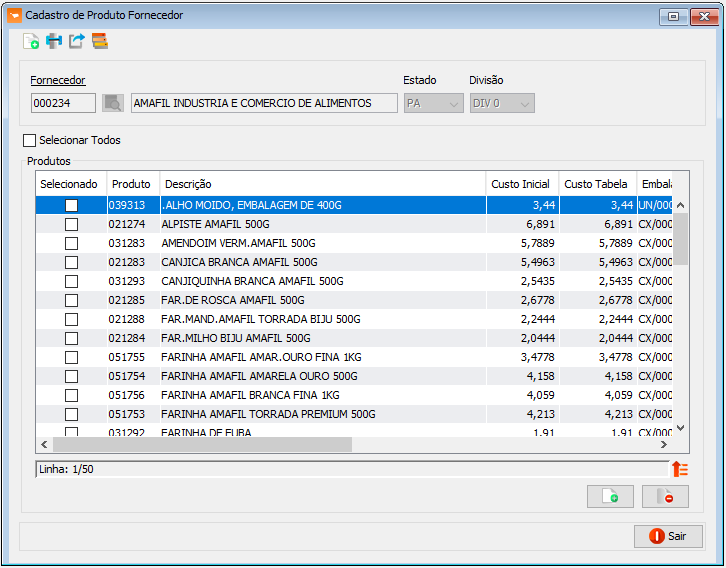Check the box for FARINHA AMAFIL BRANCA FINA 1KG
726x568 pixels.
click(x=71, y=395)
